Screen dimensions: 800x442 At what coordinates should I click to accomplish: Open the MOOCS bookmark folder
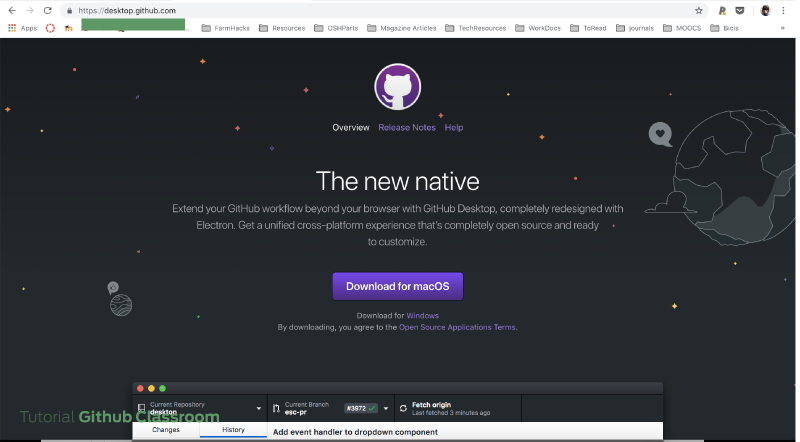[x=682, y=28]
